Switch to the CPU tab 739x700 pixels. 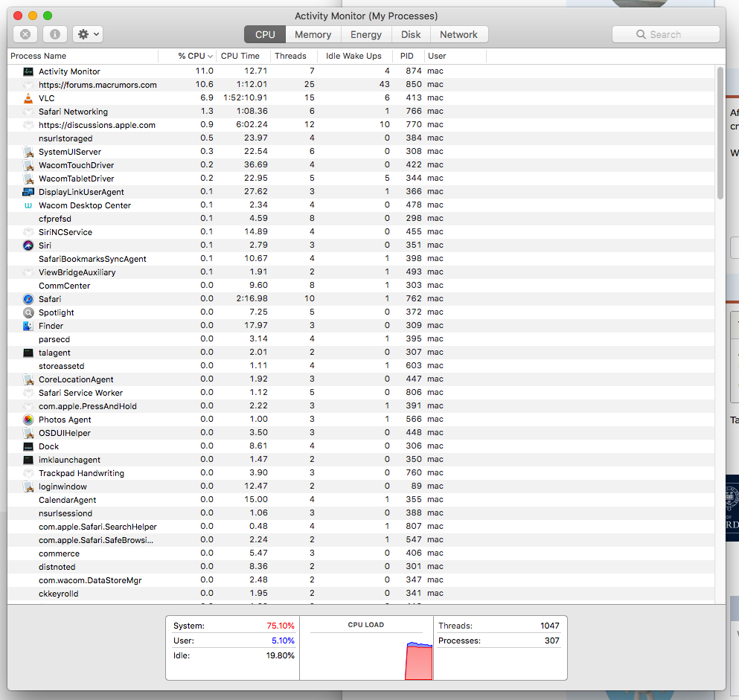point(265,34)
